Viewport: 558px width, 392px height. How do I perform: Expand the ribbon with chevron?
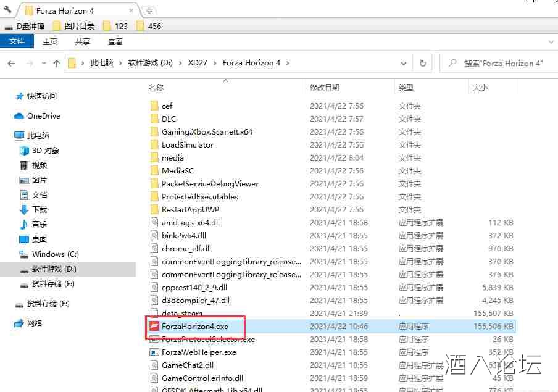tap(551, 42)
